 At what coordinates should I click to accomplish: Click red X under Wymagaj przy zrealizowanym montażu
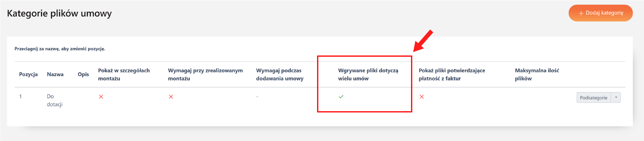tap(171, 97)
